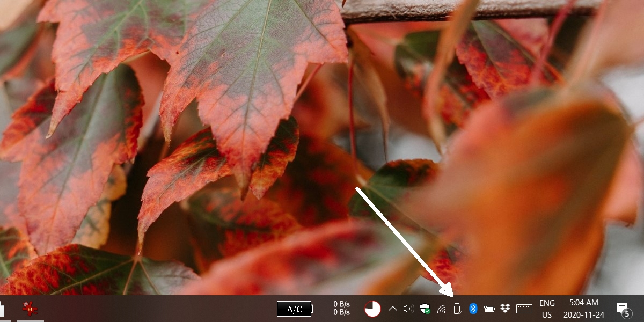Image resolution: width=644 pixels, height=322 pixels.
Task: Click the Safely Remove Hardware USB icon
Action: (x=457, y=309)
